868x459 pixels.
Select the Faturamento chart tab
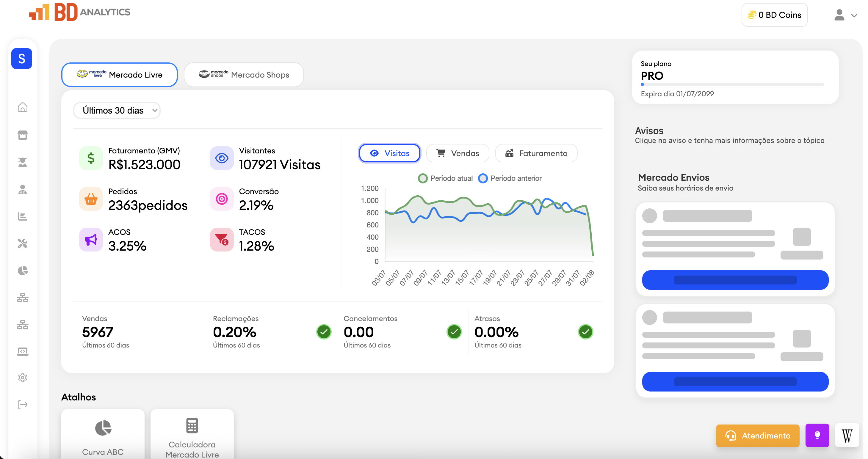point(536,153)
